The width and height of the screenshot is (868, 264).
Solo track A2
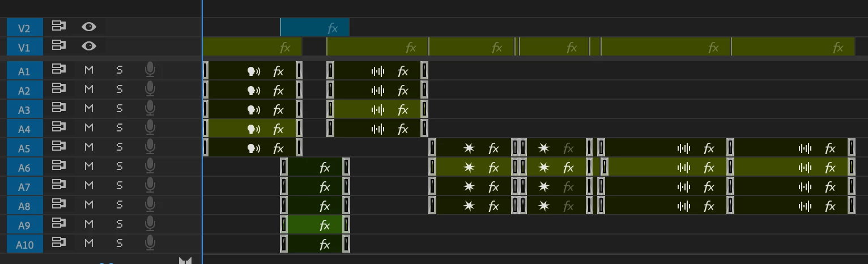point(119,90)
